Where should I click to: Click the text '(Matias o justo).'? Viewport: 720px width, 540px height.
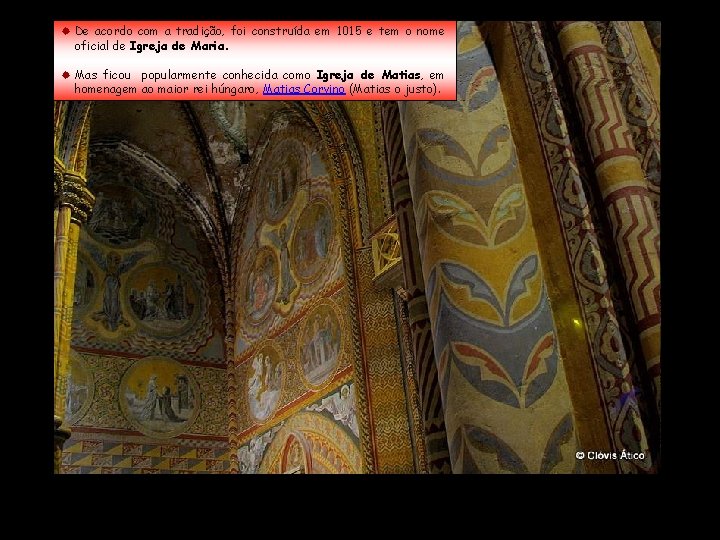[395, 89]
